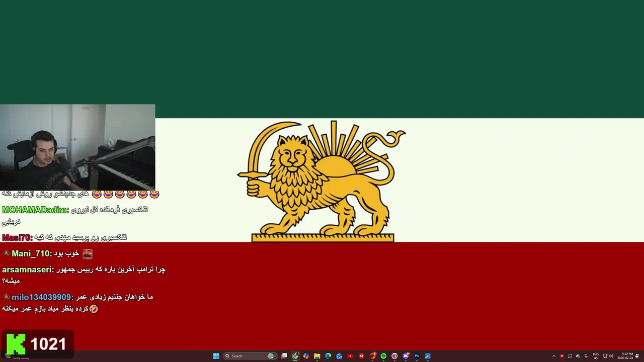644x362 pixels.
Task: Open the clock showing 5:12 PM
Action: [625, 356]
